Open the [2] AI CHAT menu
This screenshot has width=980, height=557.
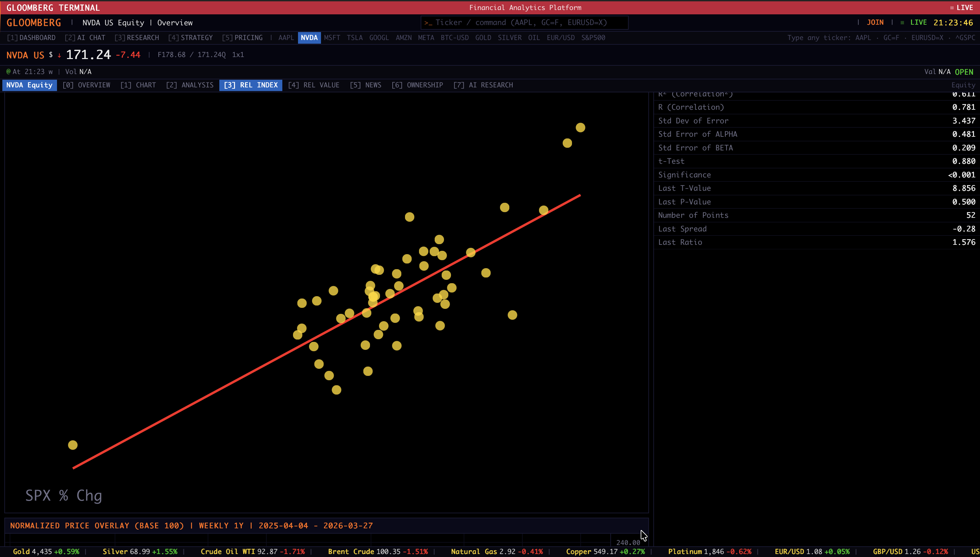click(x=85, y=37)
